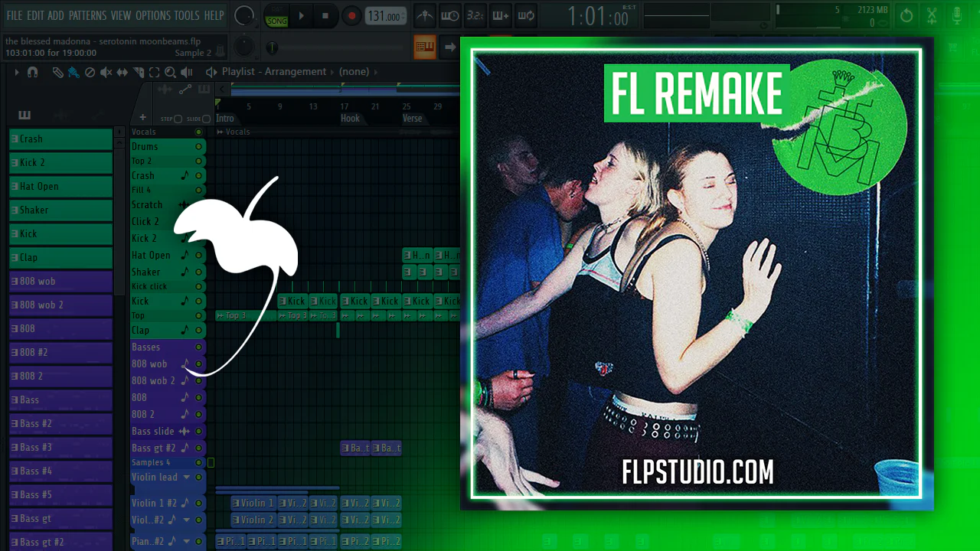The height and width of the screenshot is (551, 980).
Task: Select the Playback speaker tool in playlist
Action: tap(187, 72)
